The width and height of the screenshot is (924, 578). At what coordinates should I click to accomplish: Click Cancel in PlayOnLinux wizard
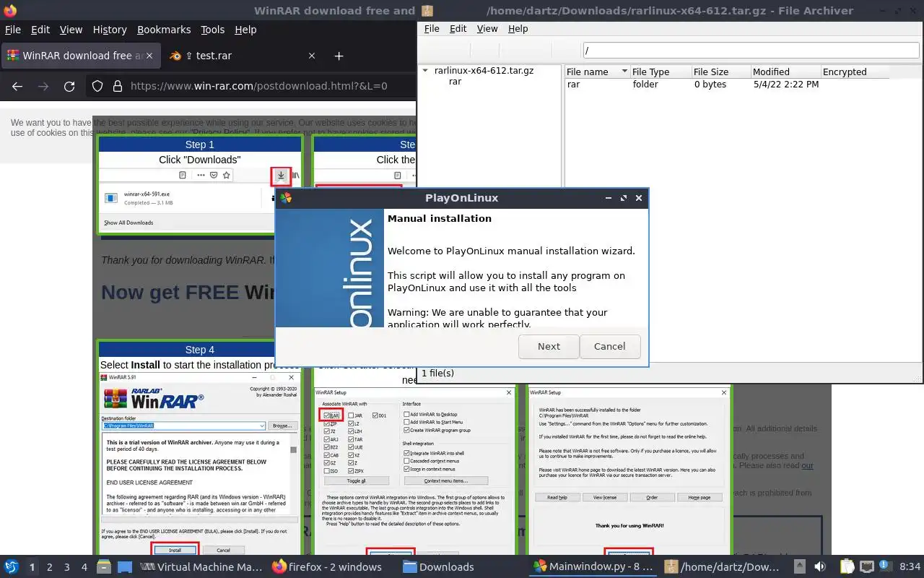(x=609, y=346)
